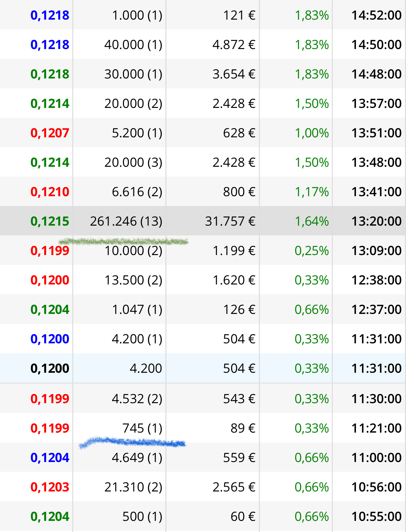Screen dimensions: 406x532
Task: Click the 2.565 € amount cell
Action: point(234,487)
